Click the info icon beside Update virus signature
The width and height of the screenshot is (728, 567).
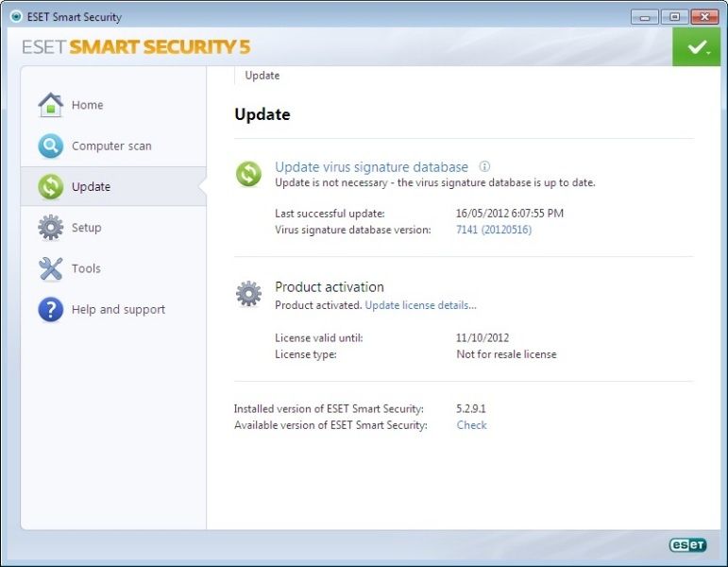(x=484, y=166)
